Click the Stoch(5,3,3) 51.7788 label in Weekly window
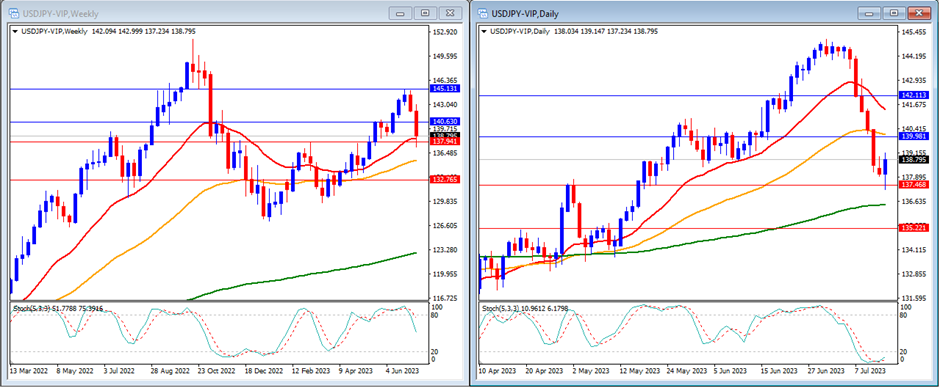This screenshot has height=388, width=940. tap(58, 308)
